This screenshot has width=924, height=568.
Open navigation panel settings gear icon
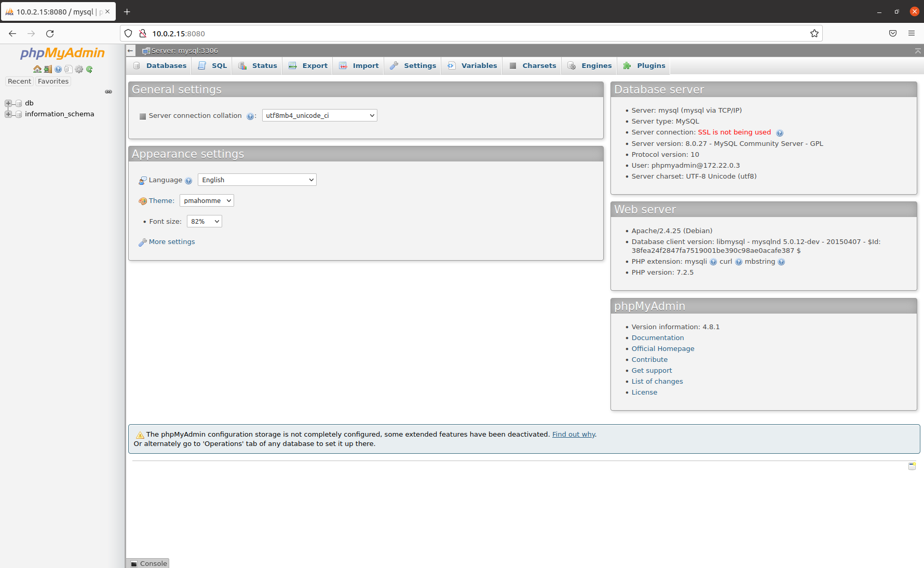click(x=79, y=69)
